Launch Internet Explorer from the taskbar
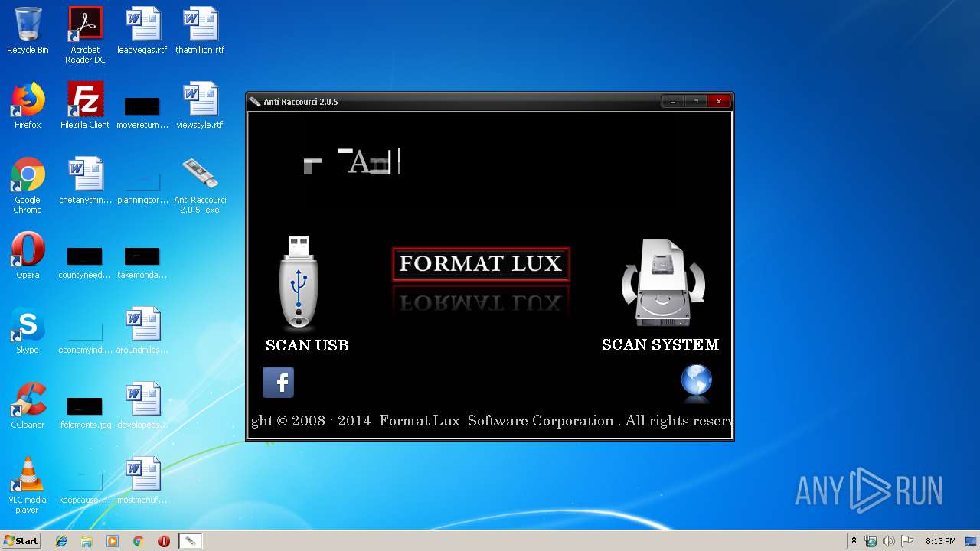The width and height of the screenshot is (980, 551). pyautogui.click(x=61, y=541)
